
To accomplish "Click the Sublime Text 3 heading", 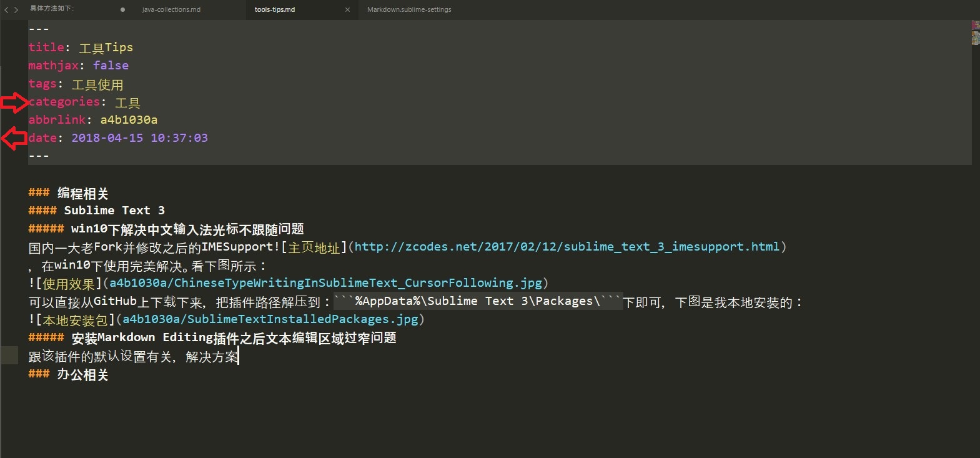I will coord(114,211).
